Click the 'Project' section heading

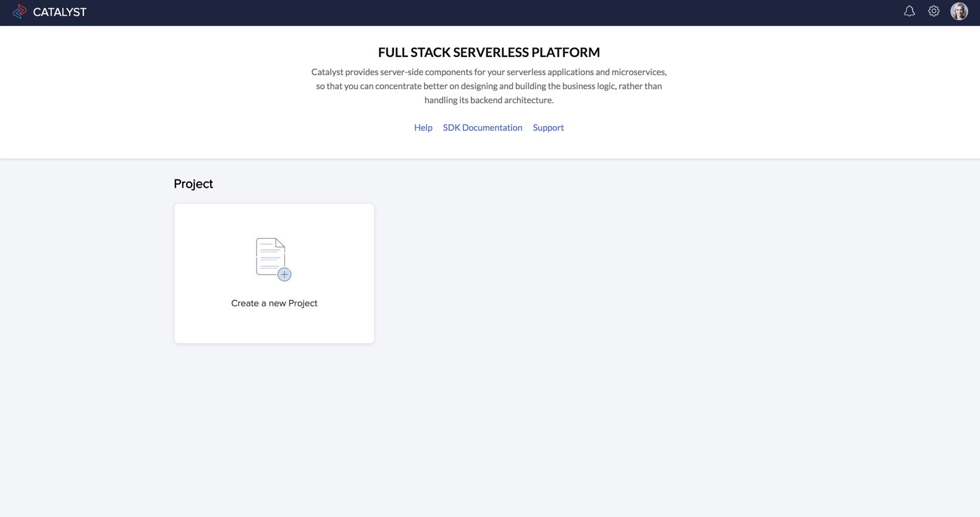(x=193, y=184)
